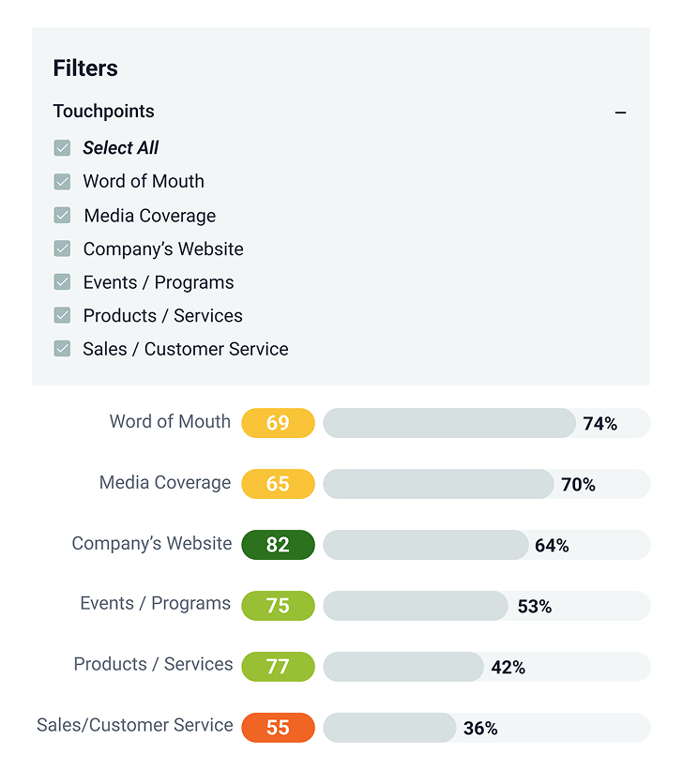Viewport: 683px width, 784px height.
Task: Select the yellow 65 score badge
Action: tap(278, 484)
